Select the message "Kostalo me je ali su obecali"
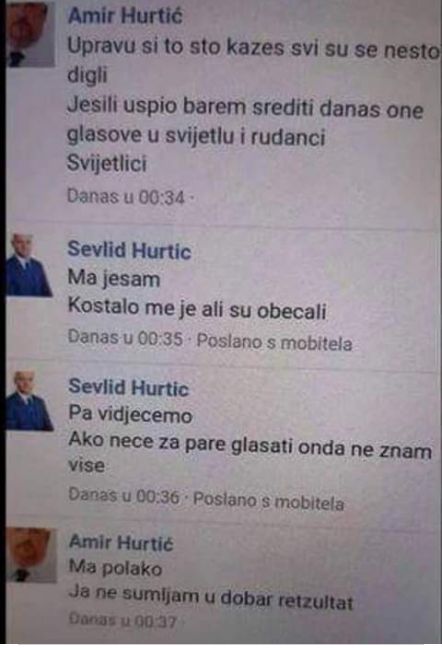This screenshot has height=648, width=442. 197,309
